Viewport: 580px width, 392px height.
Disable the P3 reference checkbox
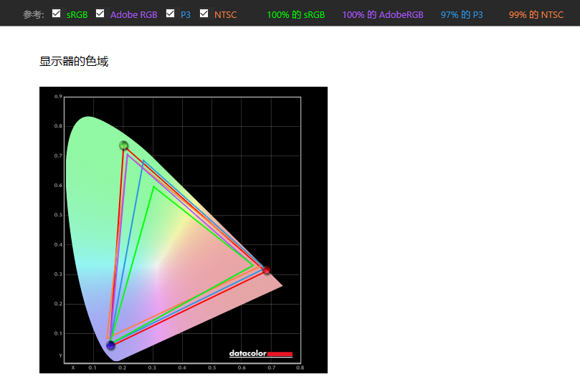170,14
